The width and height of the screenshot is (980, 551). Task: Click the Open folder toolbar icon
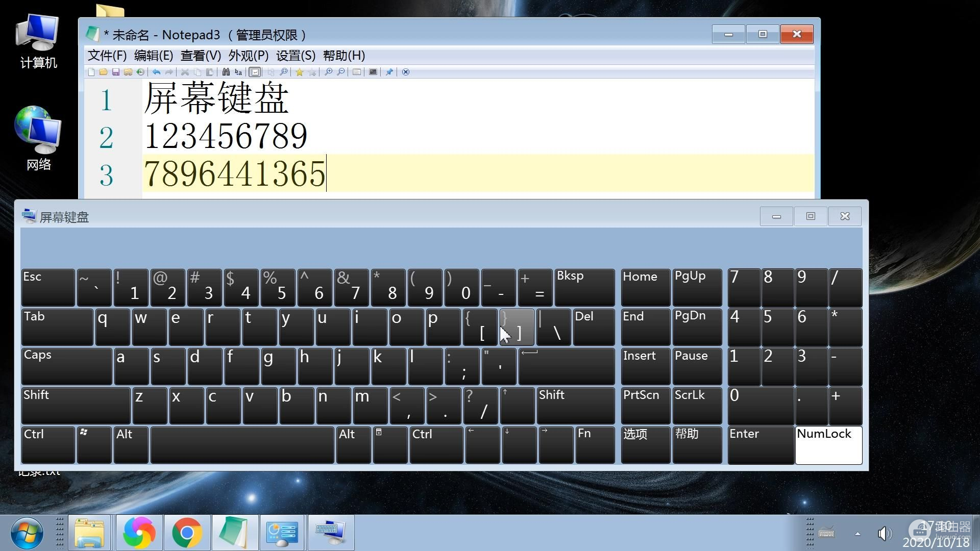tap(104, 72)
